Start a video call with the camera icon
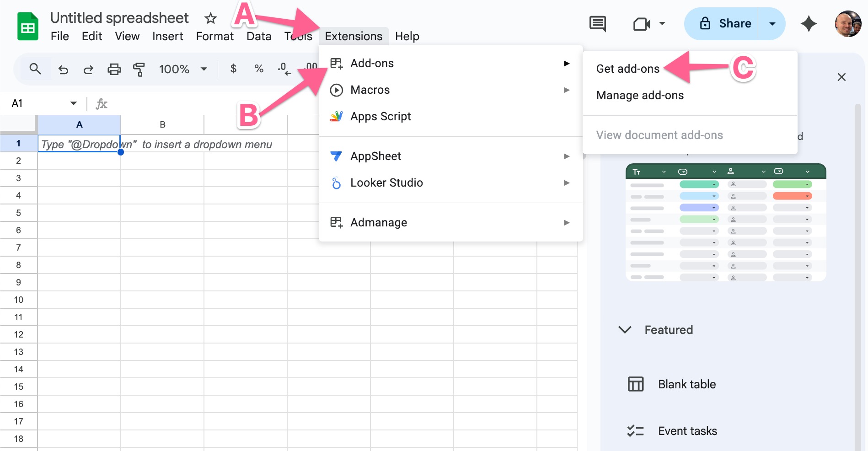Viewport: 868px width, 451px height. [642, 24]
